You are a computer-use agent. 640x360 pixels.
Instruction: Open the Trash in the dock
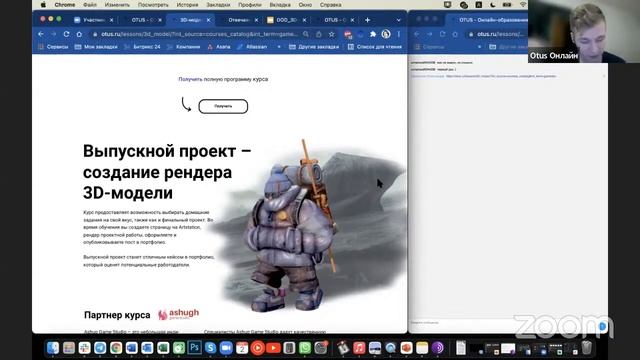[x=587, y=348]
